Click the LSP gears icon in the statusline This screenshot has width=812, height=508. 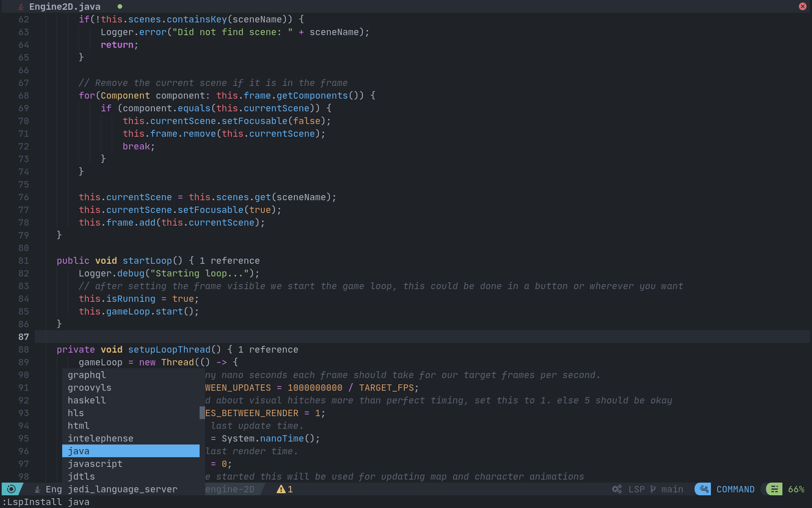(617, 489)
